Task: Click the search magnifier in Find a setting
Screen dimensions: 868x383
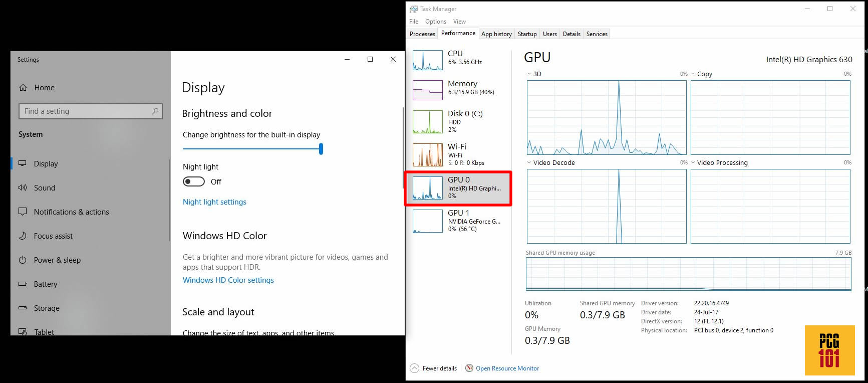Action: click(155, 111)
